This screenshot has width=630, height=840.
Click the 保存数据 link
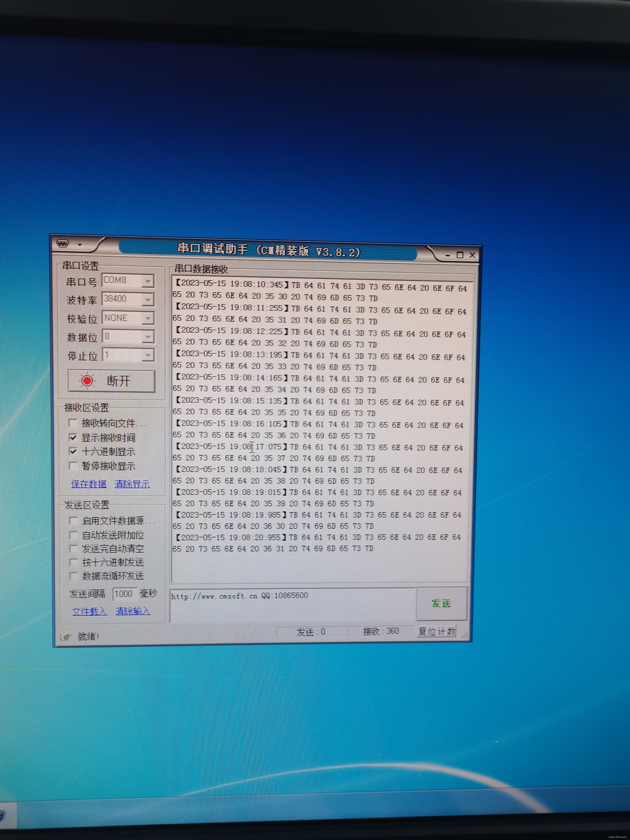click(x=88, y=484)
